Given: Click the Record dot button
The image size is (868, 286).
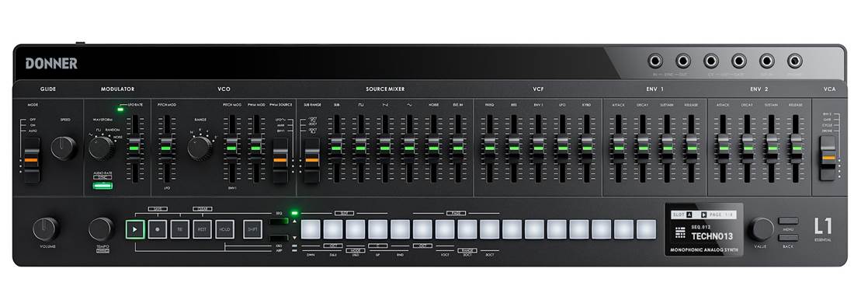Looking at the screenshot, I should click(157, 229).
